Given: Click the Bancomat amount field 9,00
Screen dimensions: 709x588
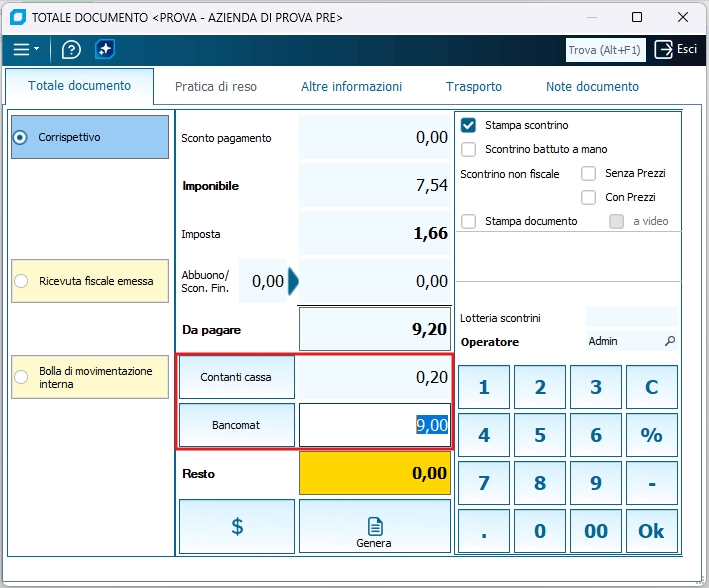Looking at the screenshot, I should tap(375, 425).
